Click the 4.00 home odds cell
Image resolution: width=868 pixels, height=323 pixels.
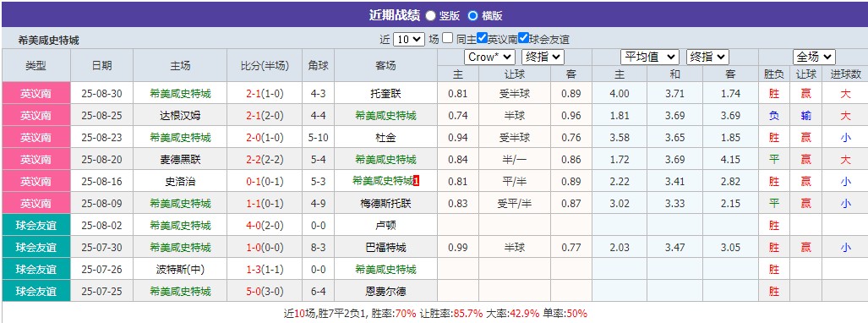(x=620, y=94)
